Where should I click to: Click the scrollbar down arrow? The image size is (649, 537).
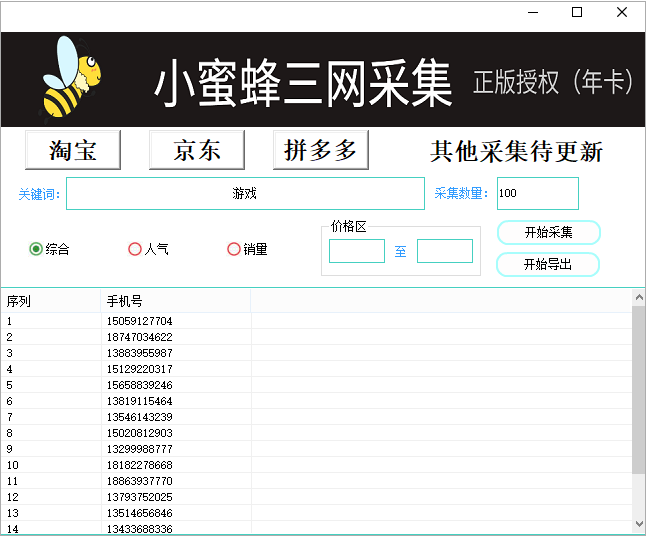pyautogui.click(x=639, y=523)
